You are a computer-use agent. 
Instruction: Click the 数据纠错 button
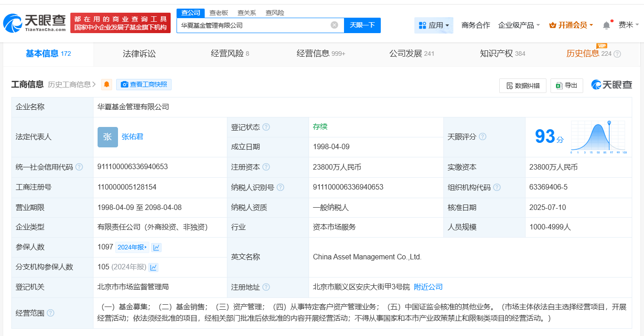pyautogui.click(x=523, y=86)
